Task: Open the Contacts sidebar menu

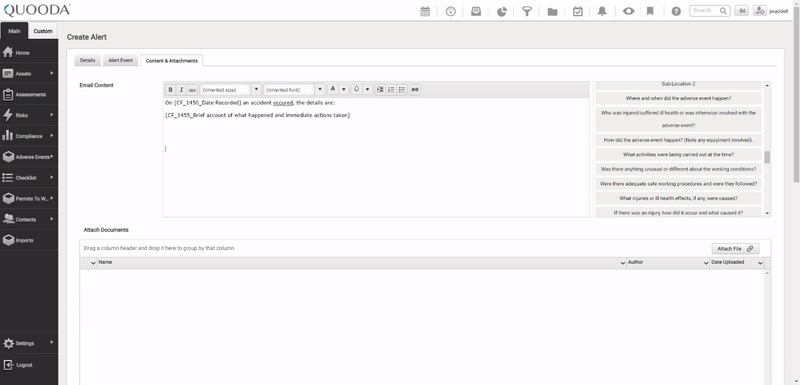Action: point(29,219)
